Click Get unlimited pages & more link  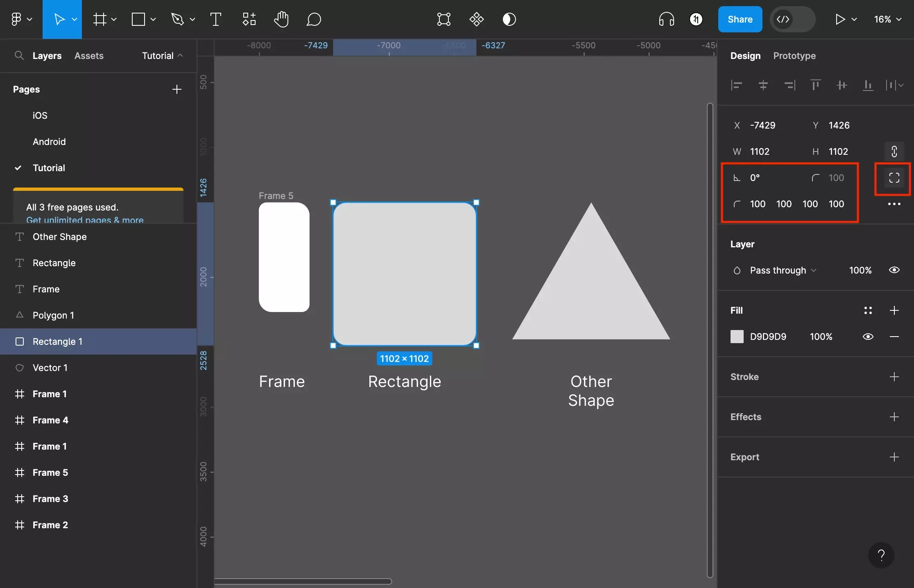(x=85, y=220)
